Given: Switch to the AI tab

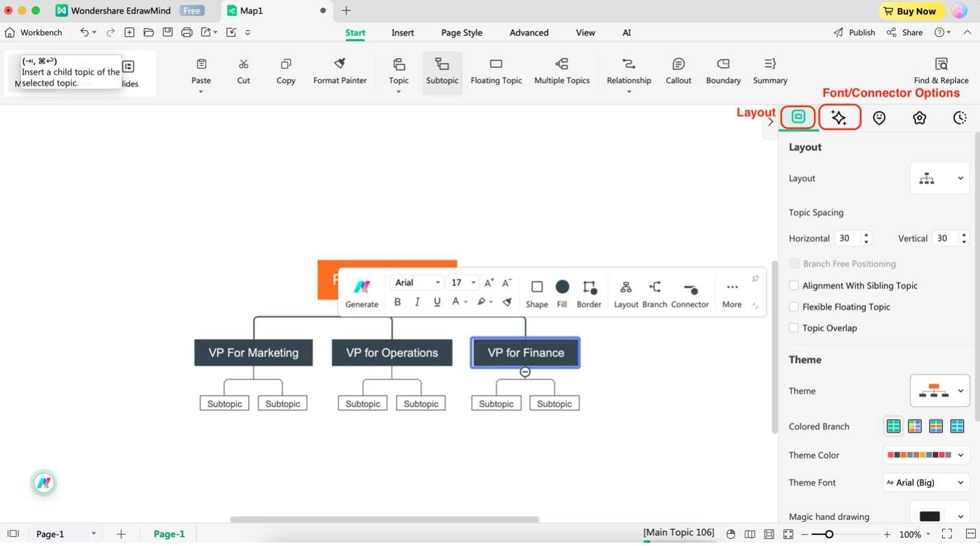Looking at the screenshot, I should 626,32.
